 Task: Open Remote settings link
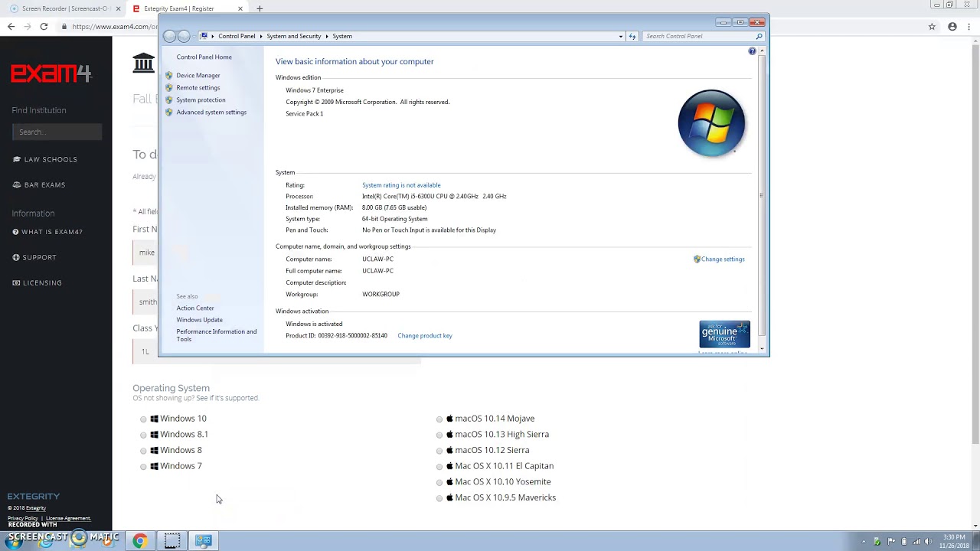click(x=198, y=87)
